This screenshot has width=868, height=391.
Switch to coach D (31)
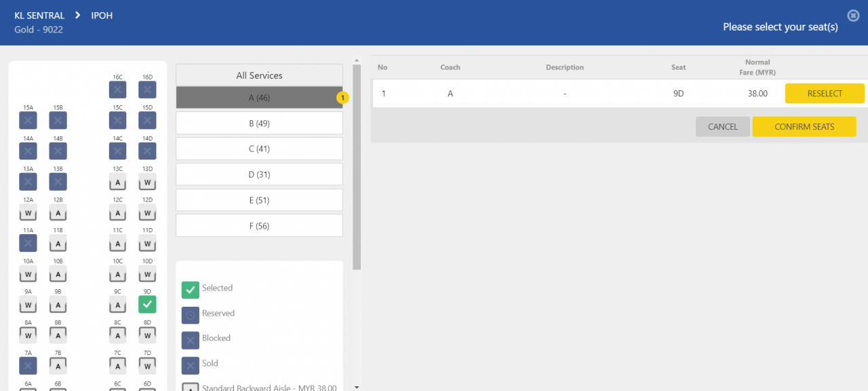[x=259, y=174]
